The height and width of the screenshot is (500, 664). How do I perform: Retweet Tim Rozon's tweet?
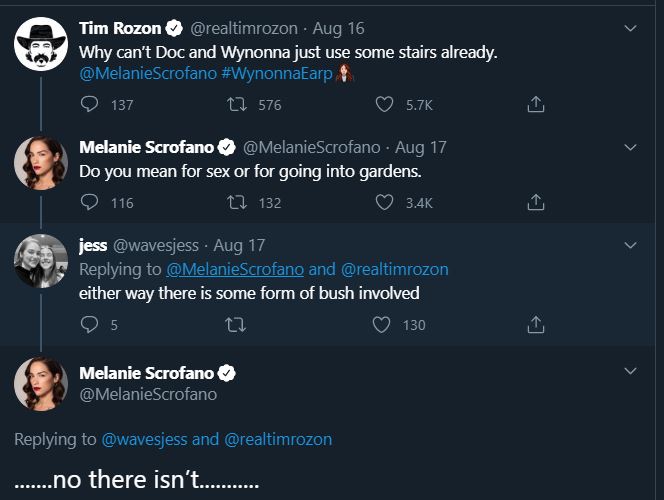(236, 104)
